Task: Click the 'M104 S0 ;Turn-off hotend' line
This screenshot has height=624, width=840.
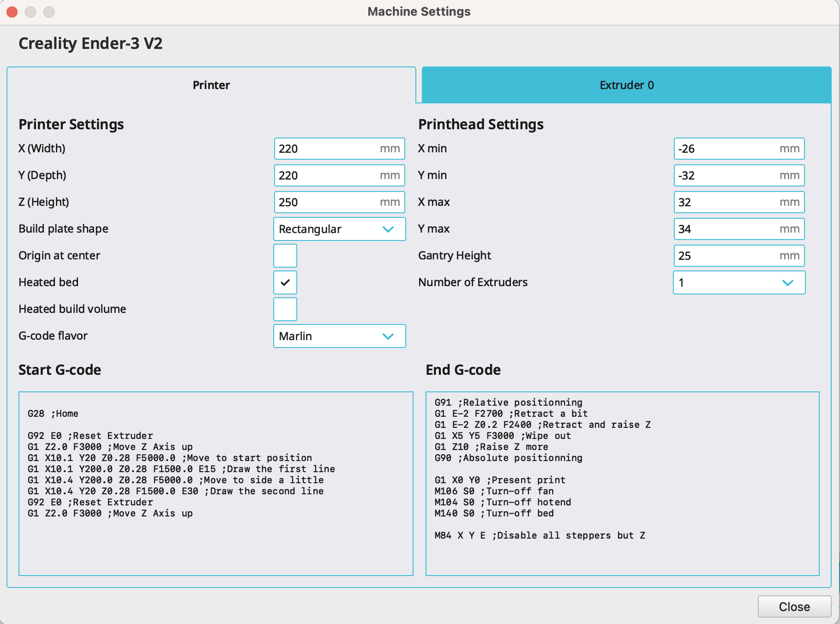Action: [503, 502]
